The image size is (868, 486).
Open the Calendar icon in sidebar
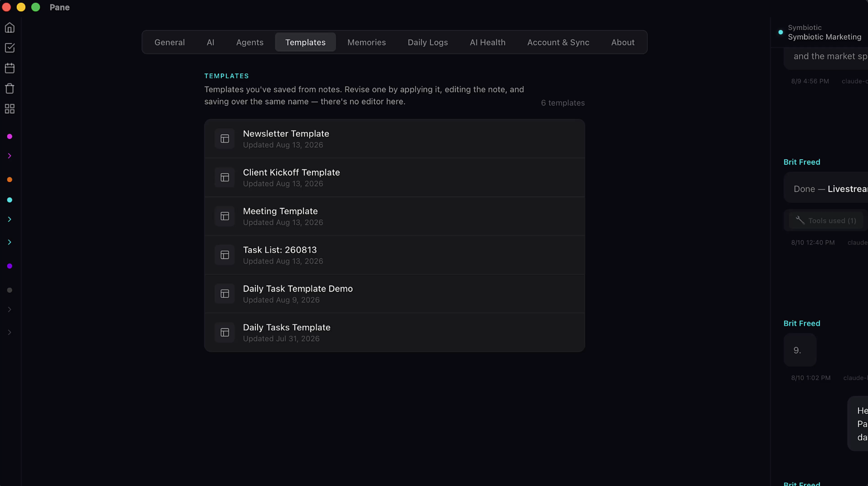tap(10, 68)
